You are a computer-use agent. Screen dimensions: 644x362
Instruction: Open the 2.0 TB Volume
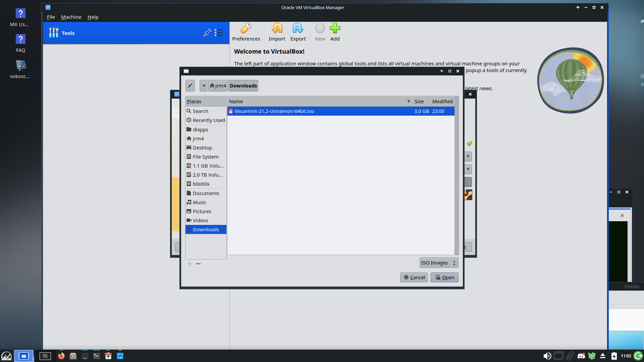(206, 175)
